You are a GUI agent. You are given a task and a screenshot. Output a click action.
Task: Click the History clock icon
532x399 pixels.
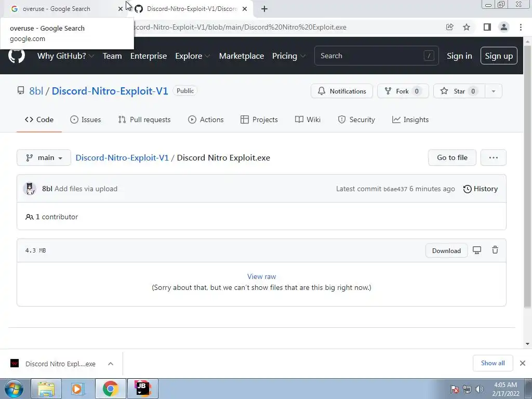[467, 189]
